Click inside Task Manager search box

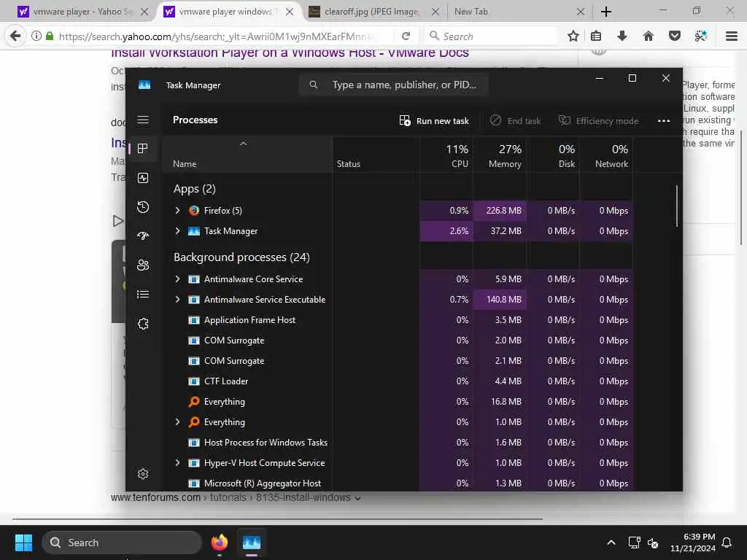(393, 85)
